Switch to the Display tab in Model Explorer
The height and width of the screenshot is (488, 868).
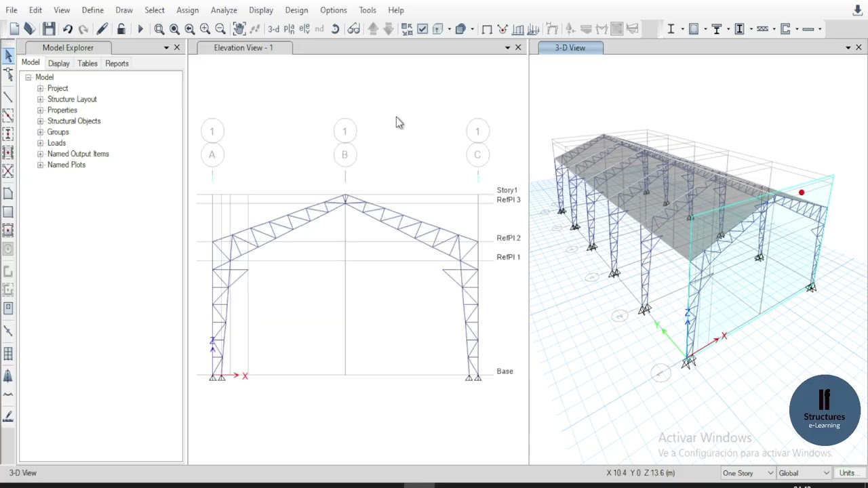tap(59, 64)
